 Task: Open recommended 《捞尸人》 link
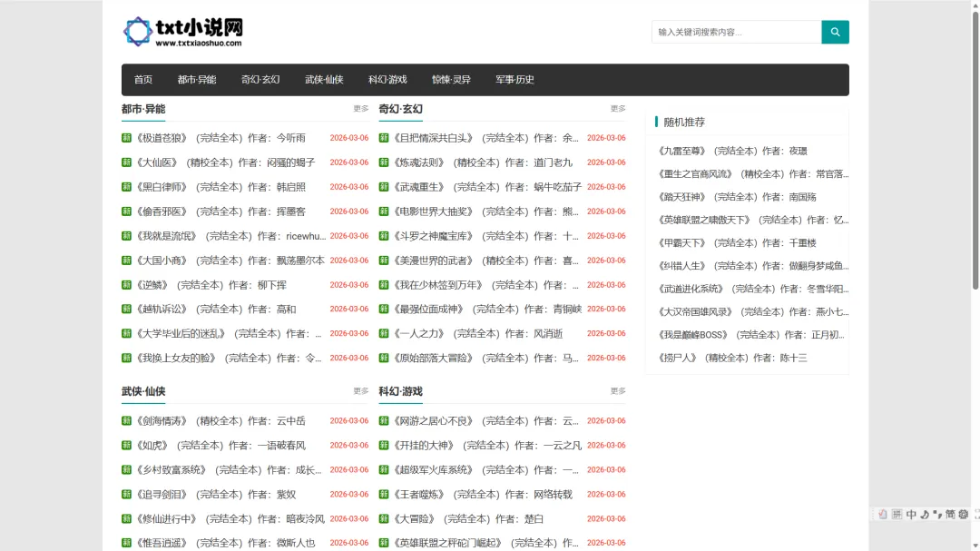732,358
